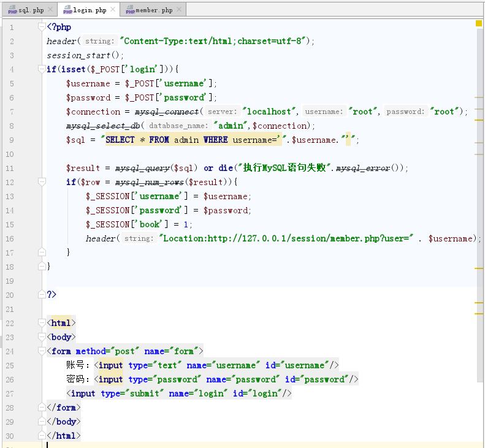The image size is (485, 448).
Task: Collapse the <body> tag at line 23
Action: (x=42, y=336)
